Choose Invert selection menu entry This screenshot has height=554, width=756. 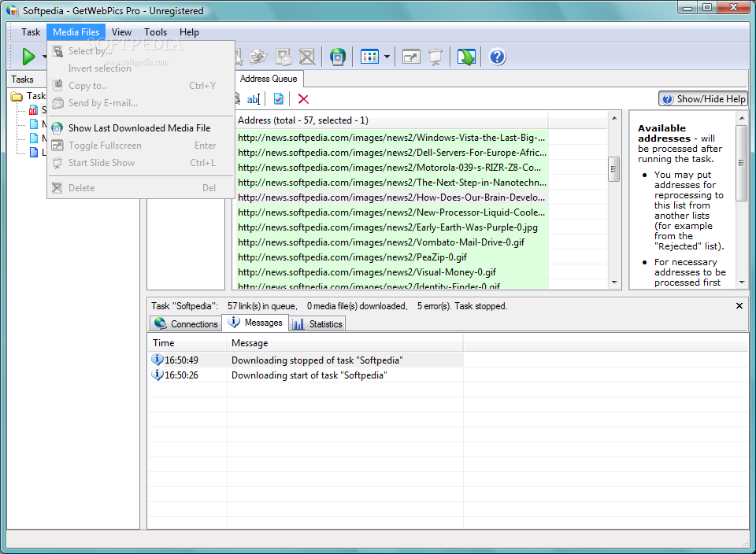click(x=141, y=68)
